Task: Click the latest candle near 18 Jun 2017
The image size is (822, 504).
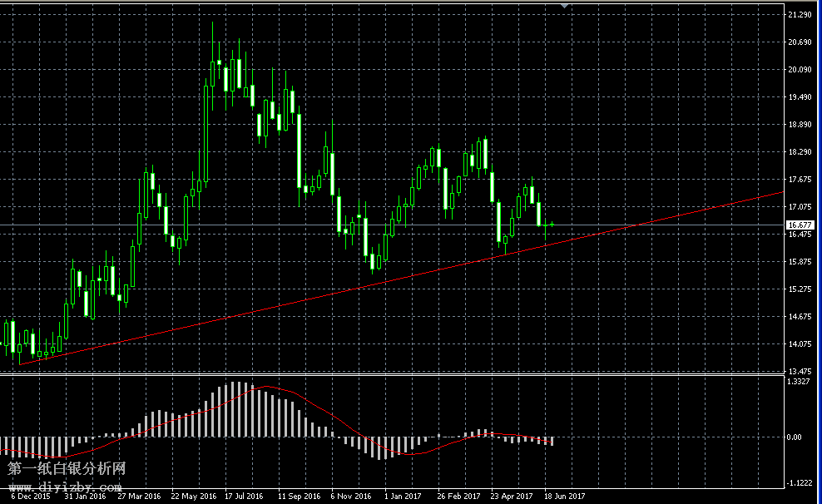Action: [x=552, y=225]
